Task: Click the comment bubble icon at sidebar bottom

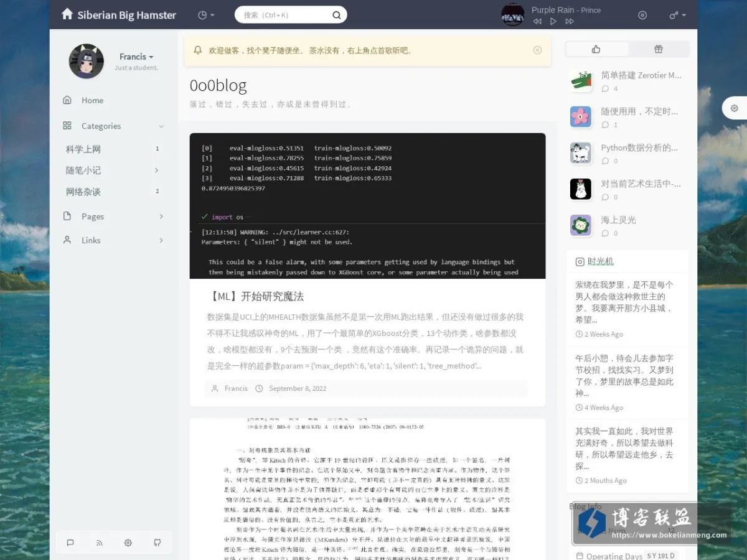Action: [70, 543]
